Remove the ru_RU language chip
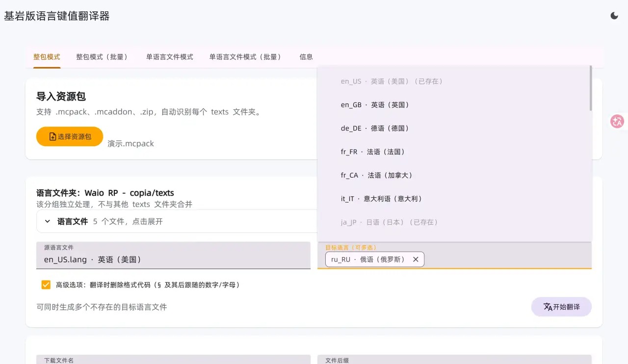The height and width of the screenshot is (364, 628). [416, 259]
